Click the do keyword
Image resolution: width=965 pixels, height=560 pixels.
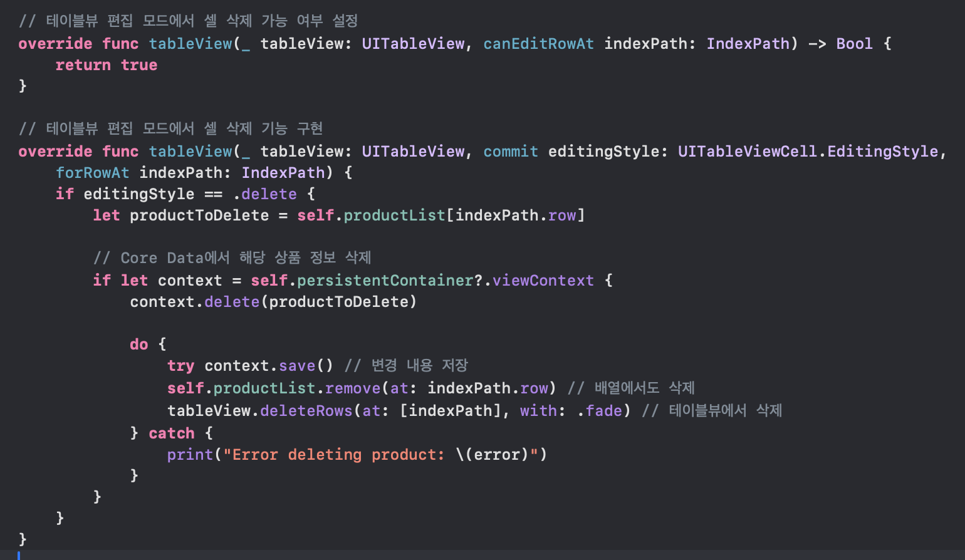tap(139, 345)
